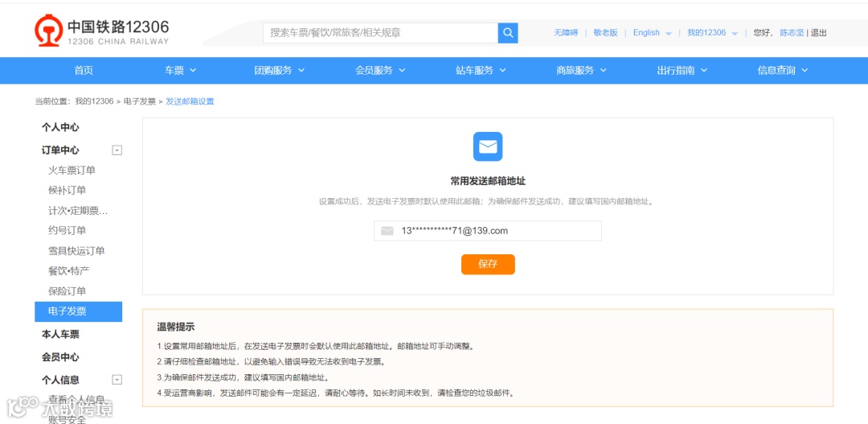Select 订单中心 in the sidebar

[x=60, y=150]
